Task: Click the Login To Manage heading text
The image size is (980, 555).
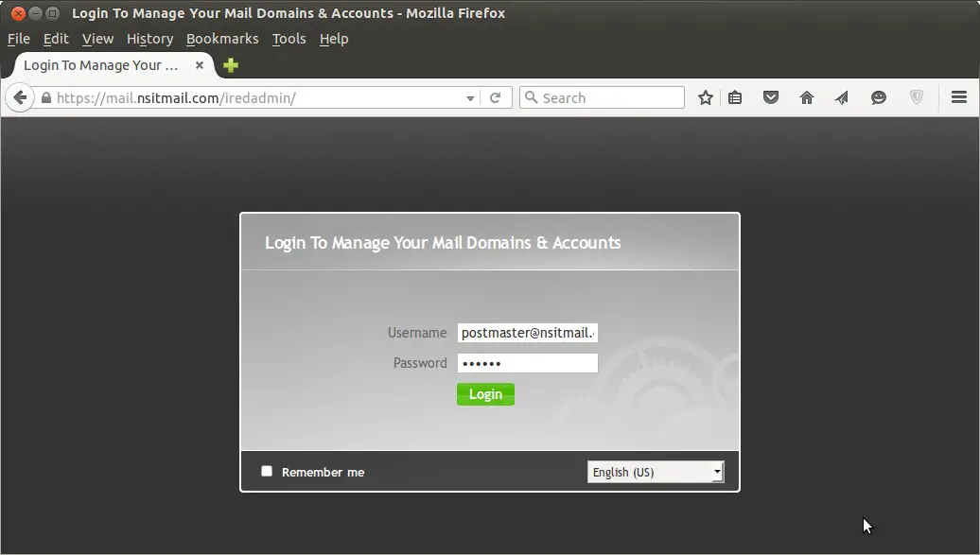Action: tap(443, 242)
